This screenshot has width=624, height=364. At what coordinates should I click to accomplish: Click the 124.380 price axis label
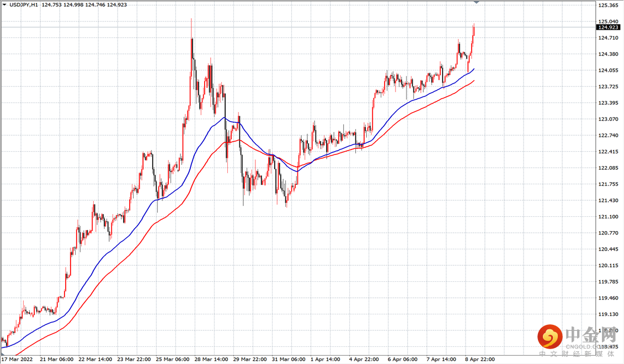pyautogui.click(x=608, y=54)
